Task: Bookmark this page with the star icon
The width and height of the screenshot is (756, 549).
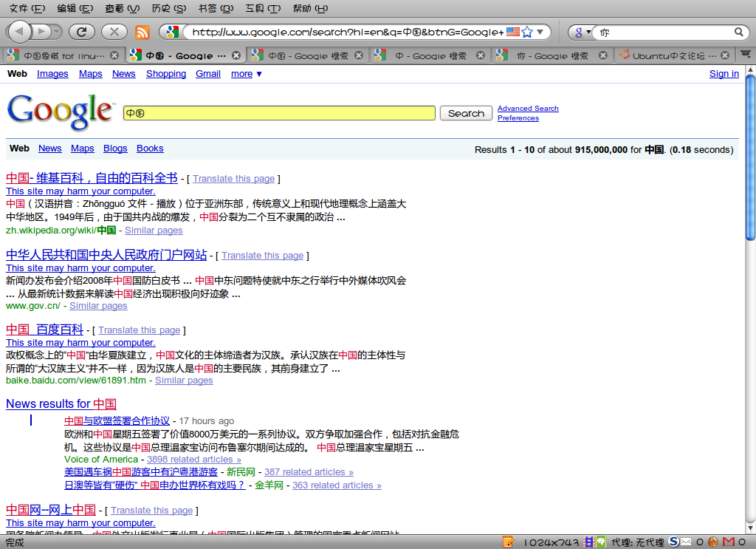Action: (x=527, y=32)
